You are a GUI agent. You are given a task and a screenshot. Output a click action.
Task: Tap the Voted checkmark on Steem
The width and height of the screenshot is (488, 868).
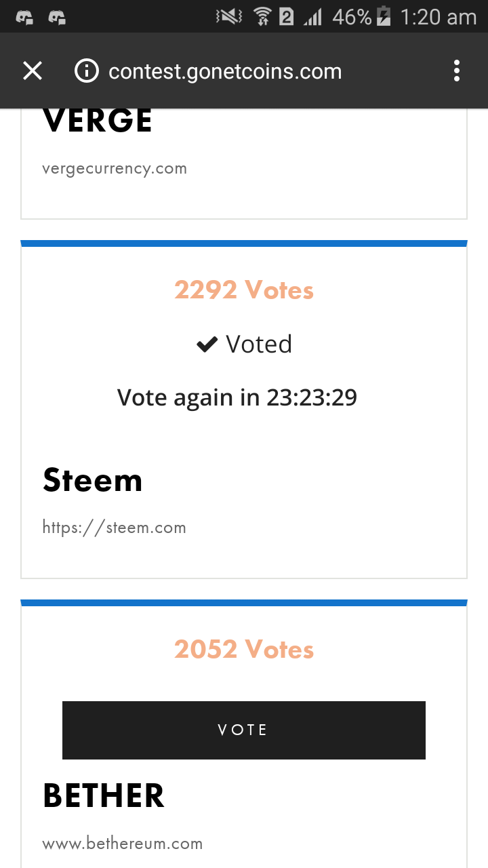click(206, 345)
